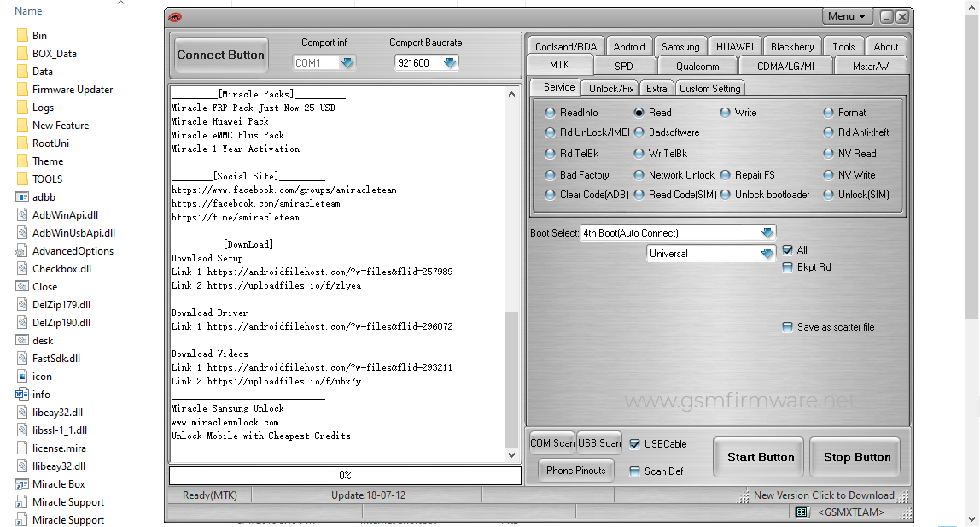Click the Stop Button
The width and height of the screenshot is (980, 527).
point(857,457)
